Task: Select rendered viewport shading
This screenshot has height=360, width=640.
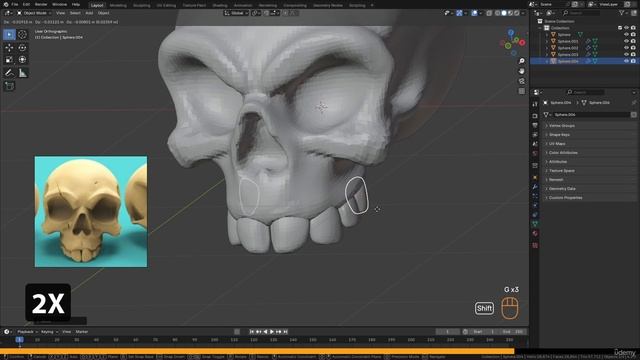Action: [517, 13]
